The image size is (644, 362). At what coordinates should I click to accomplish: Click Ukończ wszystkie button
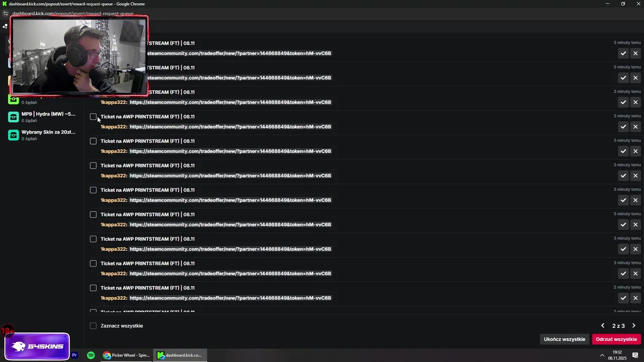coord(565,339)
